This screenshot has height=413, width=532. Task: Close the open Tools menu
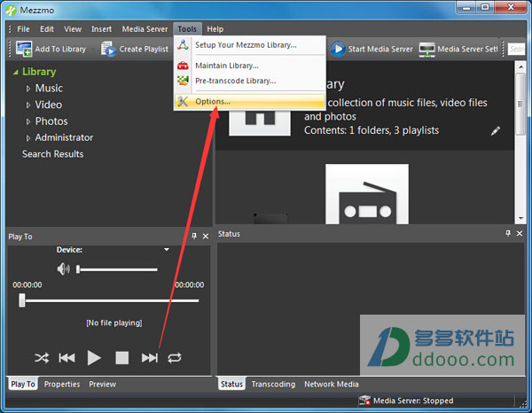coord(187,29)
